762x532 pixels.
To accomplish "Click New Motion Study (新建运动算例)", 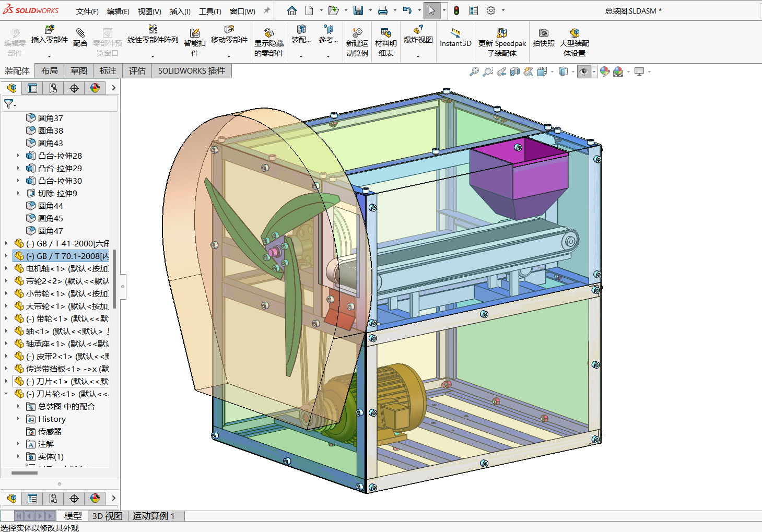I will (357, 42).
